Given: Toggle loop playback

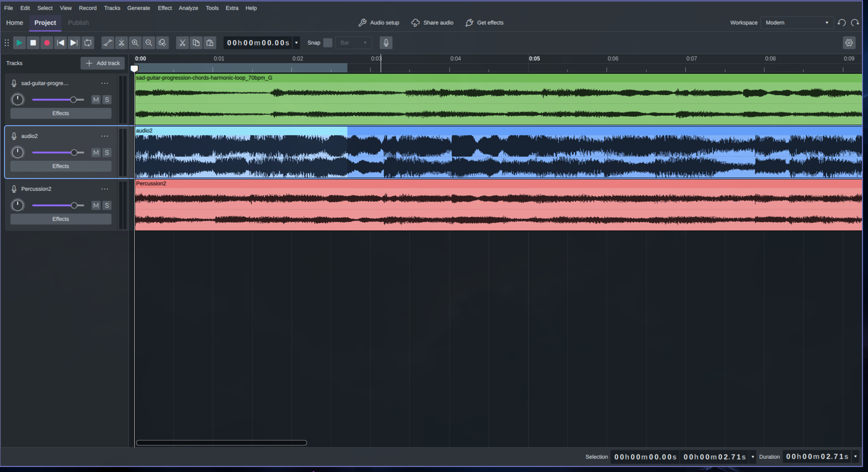Looking at the screenshot, I should click(88, 43).
